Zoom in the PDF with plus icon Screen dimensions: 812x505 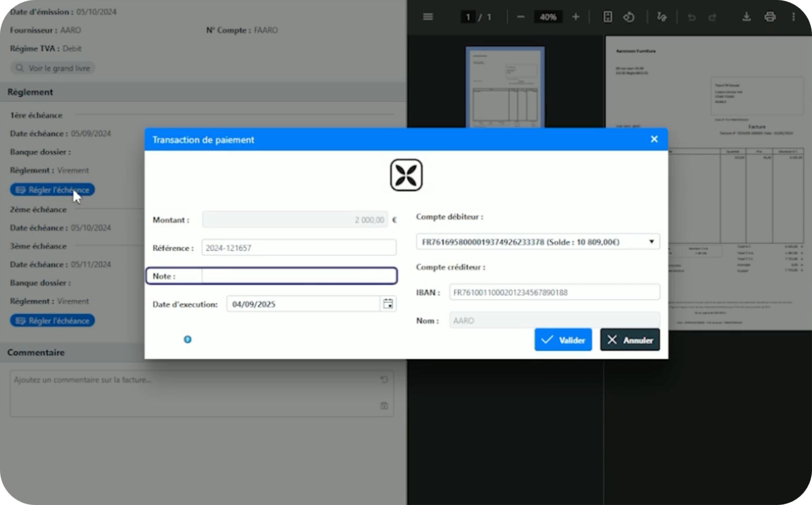click(576, 17)
